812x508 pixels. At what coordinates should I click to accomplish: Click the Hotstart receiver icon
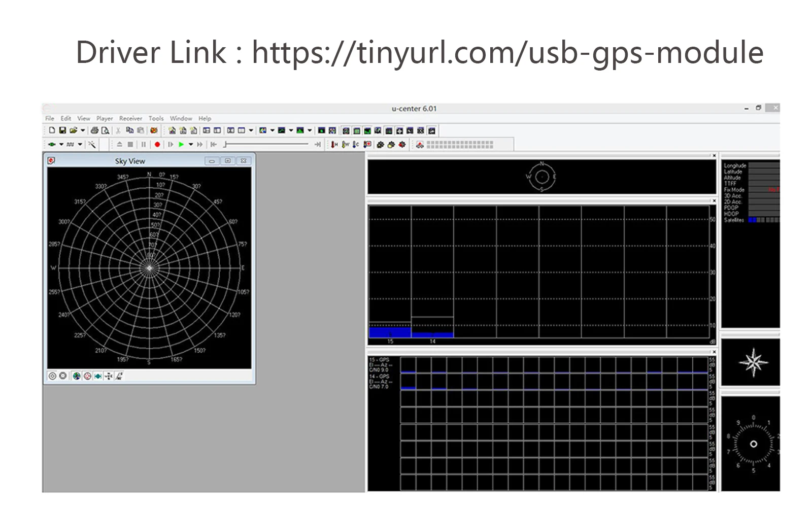[x=334, y=145]
